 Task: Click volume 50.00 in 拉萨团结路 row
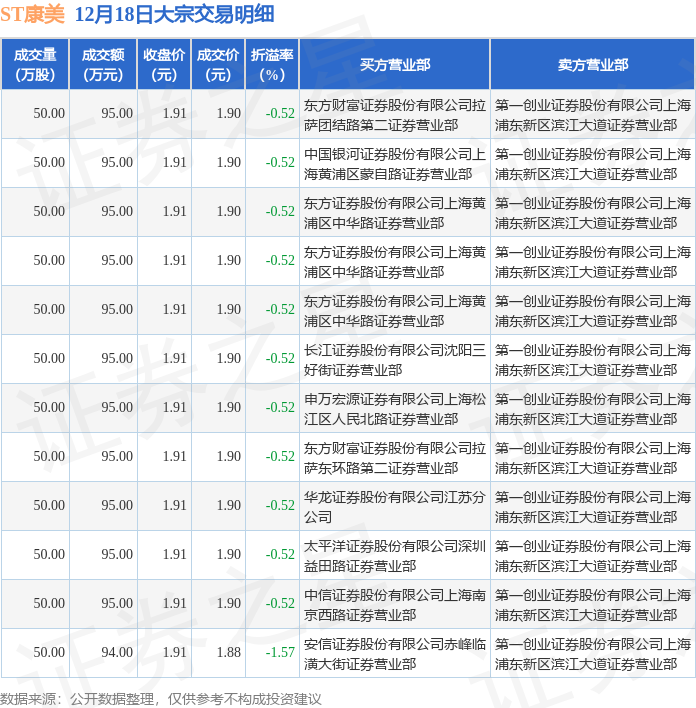49,113
